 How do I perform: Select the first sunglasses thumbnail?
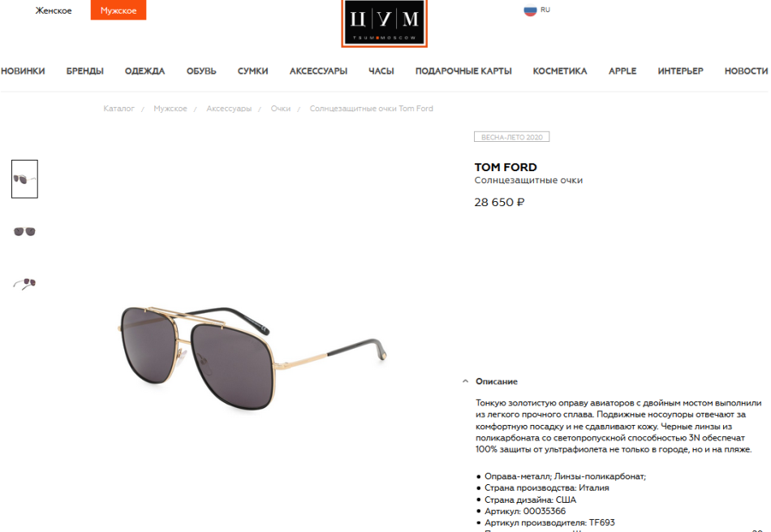(24, 178)
